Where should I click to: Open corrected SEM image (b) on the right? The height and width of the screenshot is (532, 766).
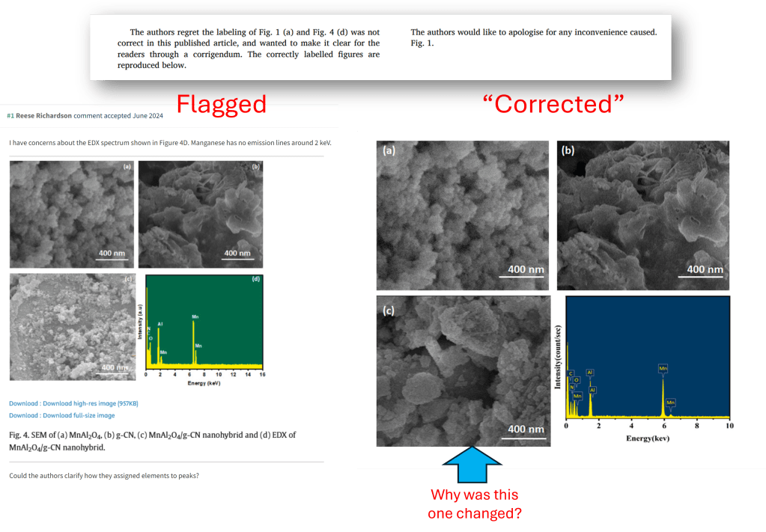pyautogui.click(x=642, y=215)
